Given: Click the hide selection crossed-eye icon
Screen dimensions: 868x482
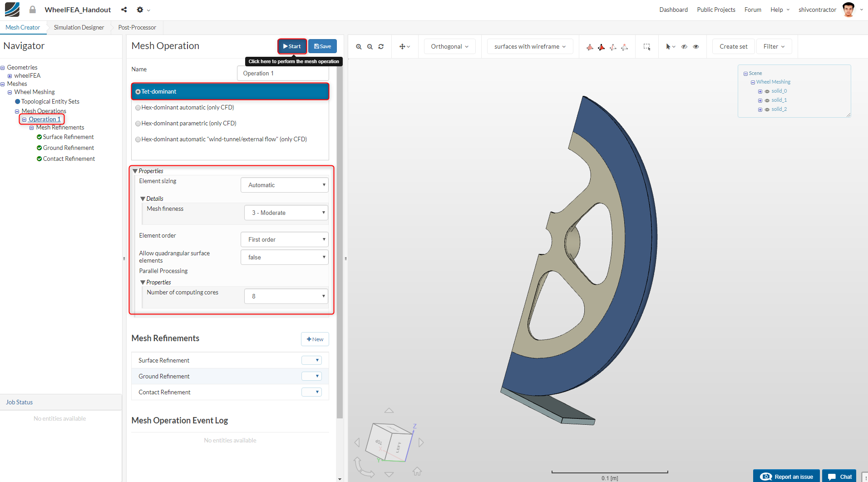Looking at the screenshot, I should pos(684,46).
